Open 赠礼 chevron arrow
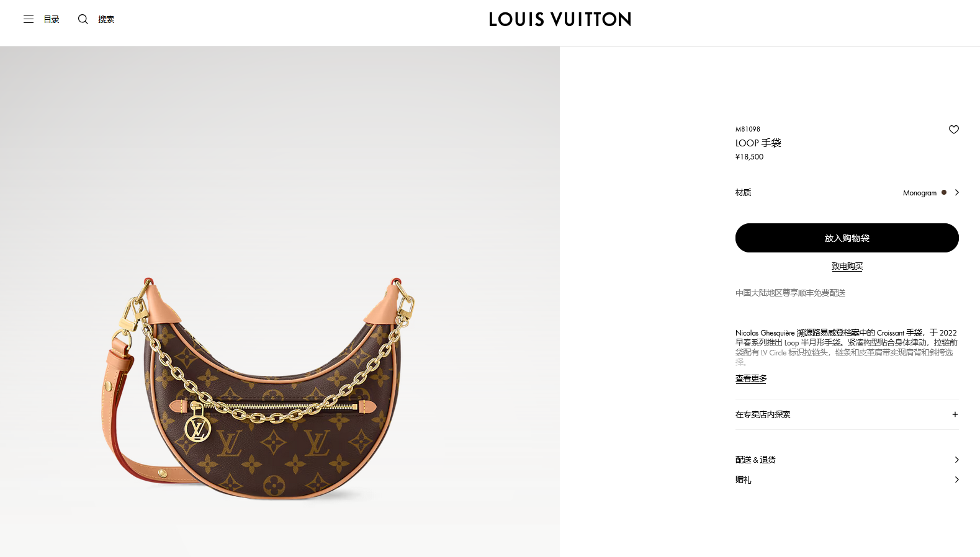This screenshot has width=980, height=557. (956, 479)
